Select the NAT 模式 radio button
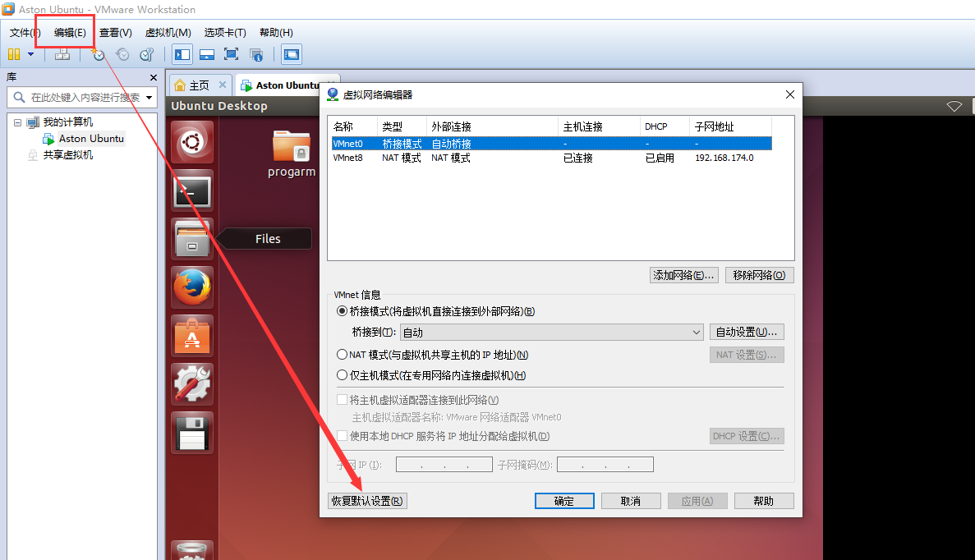 pos(342,355)
